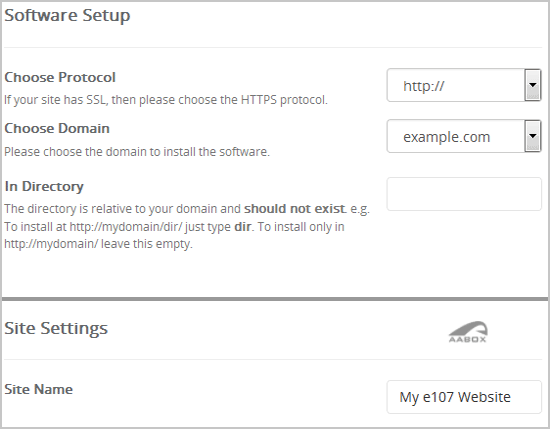Click the domain install description text
Image resolution: width=550 pixels, height=429 pixels.
(x=137, y=152)
